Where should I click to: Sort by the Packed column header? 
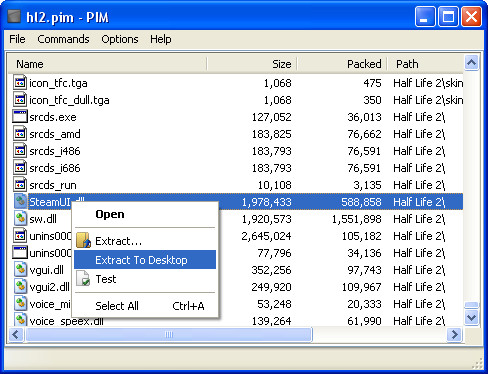click(342, 64)
